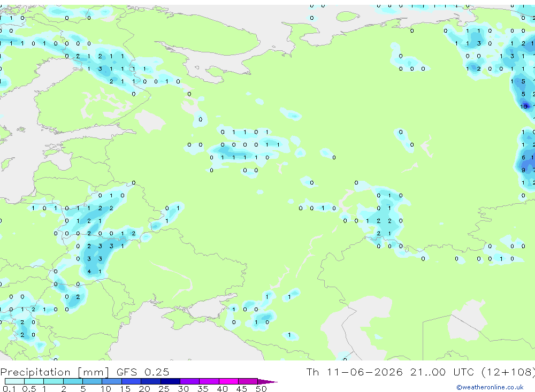535x392 pixels.
Task: Click the above-50 arrow tip of legend
Action: tap(267, 381)
